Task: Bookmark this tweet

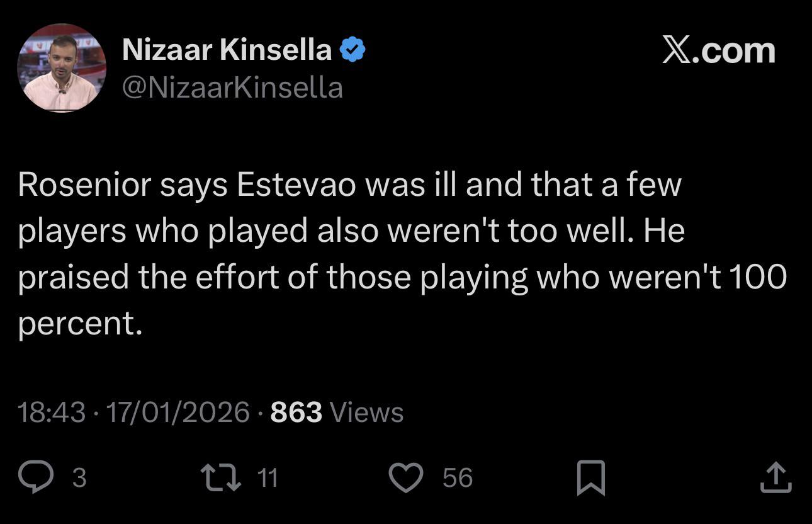Action: click(591, 477)
